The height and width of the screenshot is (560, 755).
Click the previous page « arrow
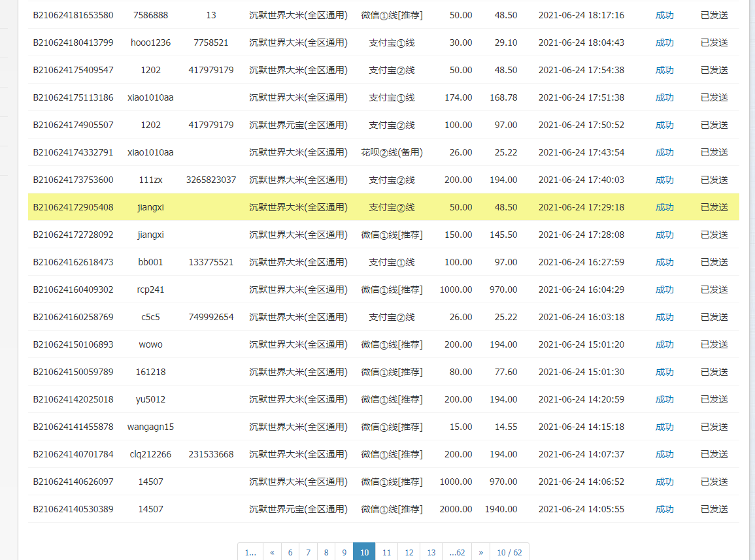pyautogui.click(x=272, y=552)
